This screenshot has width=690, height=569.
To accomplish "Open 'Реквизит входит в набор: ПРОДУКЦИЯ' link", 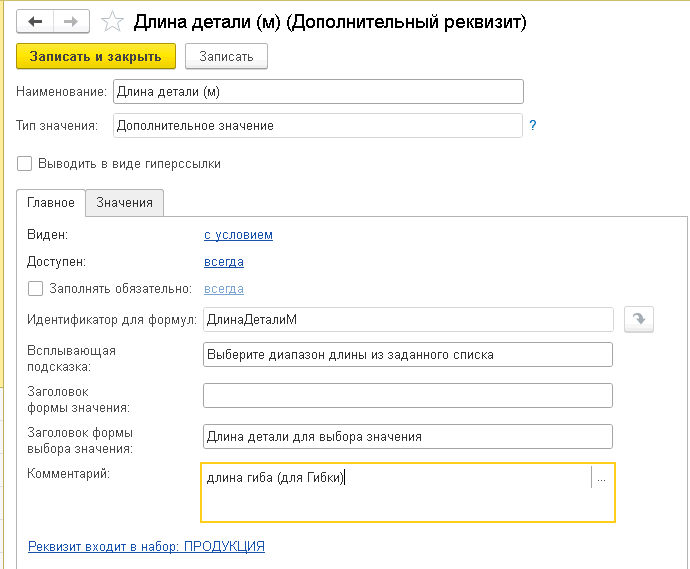I will pos(146,547).
